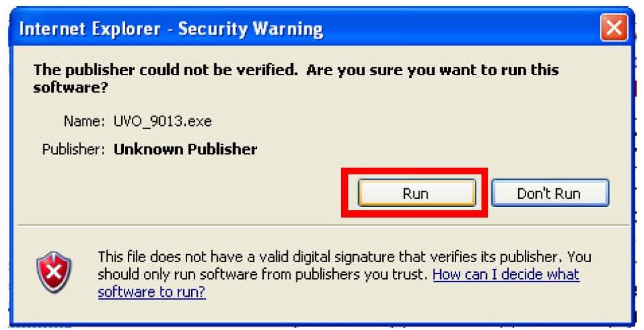644x330 pixels.
Task: Click empty dialog area left of Run button
Action: (185, 193)
